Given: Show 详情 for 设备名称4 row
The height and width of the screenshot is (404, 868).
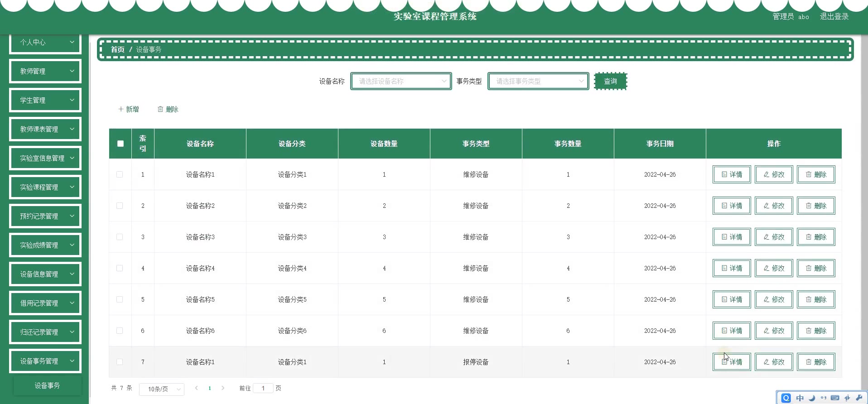Looking at the screenshot, I should tap(732, 268).
